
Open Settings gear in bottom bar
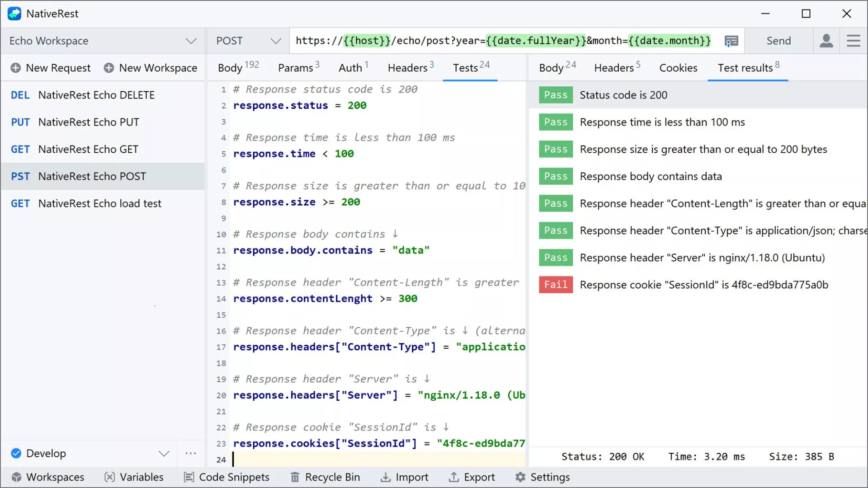(x=542, y=477)
